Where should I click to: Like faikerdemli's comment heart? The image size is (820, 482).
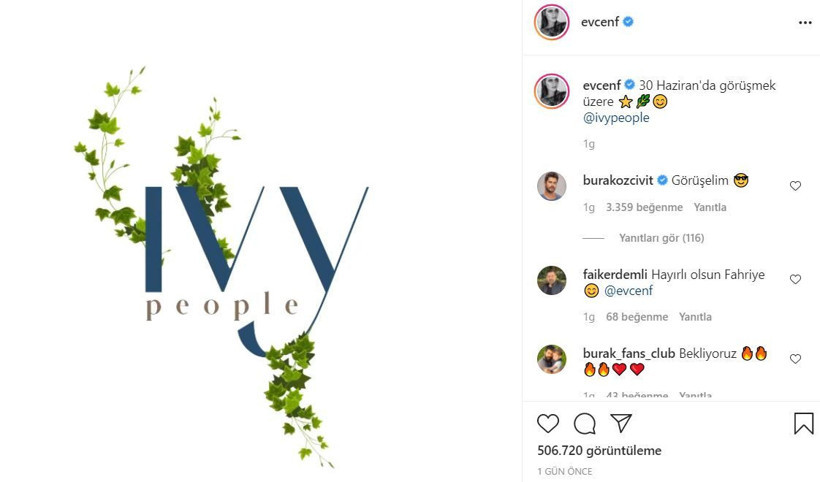(x=795, y=279)
